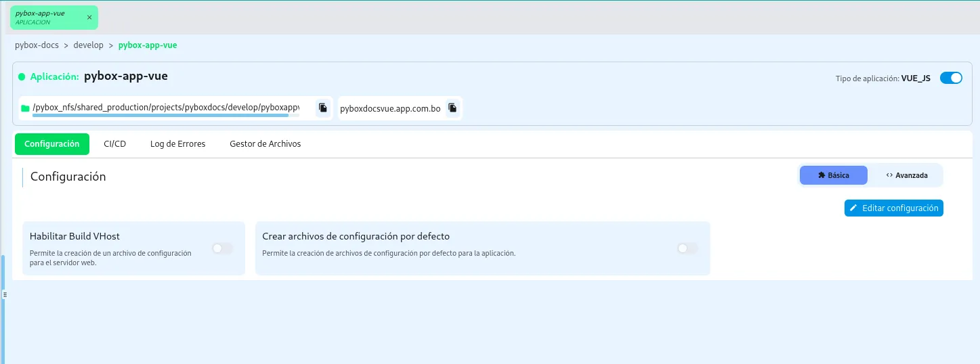Click the green folder icon by path
Image resolution: width=980 pixels, height=364 pixels.
coord(25,108)
